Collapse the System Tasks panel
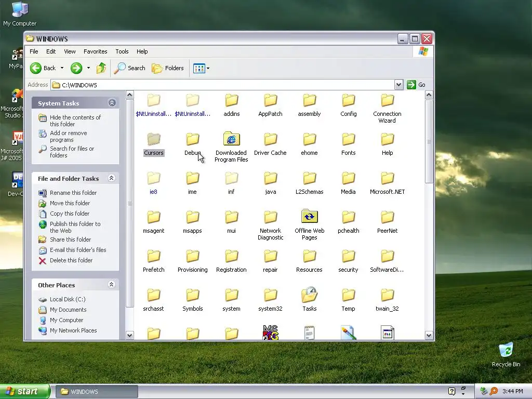 point(112,103)
